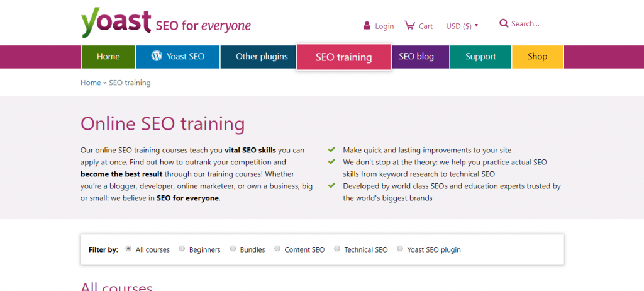Open the Shop menu item

pyautogui.click(x=537, y=57)
